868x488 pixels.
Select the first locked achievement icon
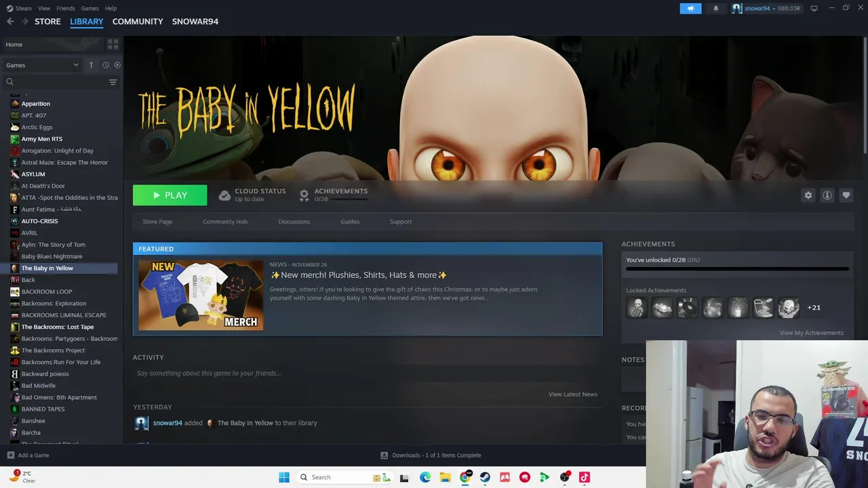pos(637,308)
